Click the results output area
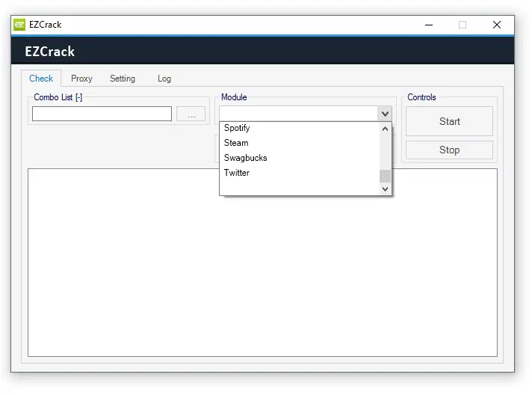Viewport: 532px width, 395px height. coord(262,263)
